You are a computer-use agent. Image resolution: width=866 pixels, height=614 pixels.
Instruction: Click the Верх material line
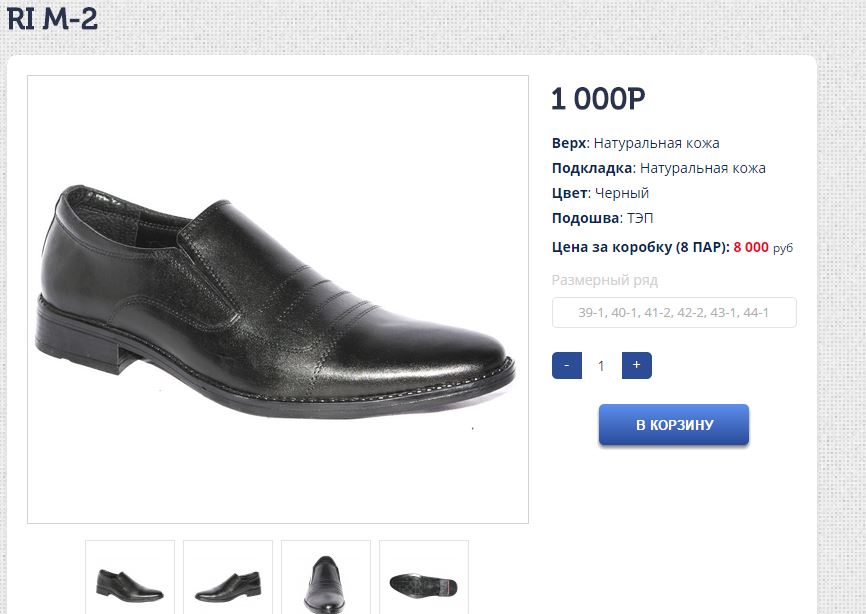635,143
